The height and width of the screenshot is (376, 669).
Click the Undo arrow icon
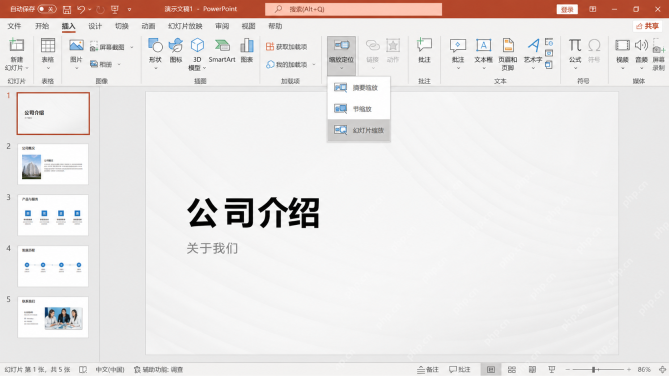tap(81, 9)
